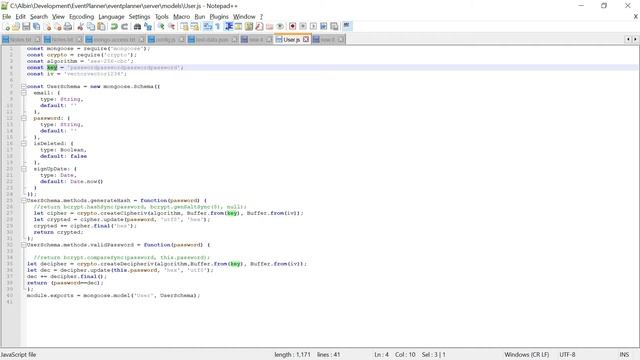Open Find with the binoculars icon

pyautogui.click(x=137, y=27)
